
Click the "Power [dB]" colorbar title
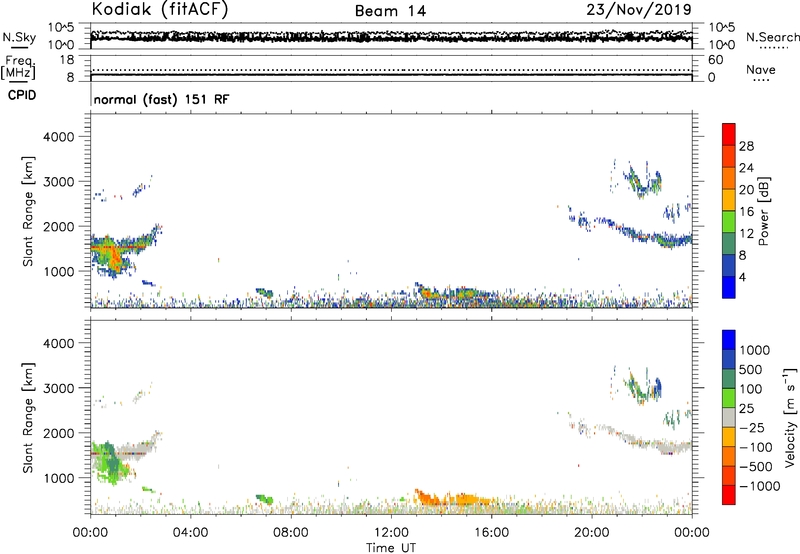click(764, 211)
